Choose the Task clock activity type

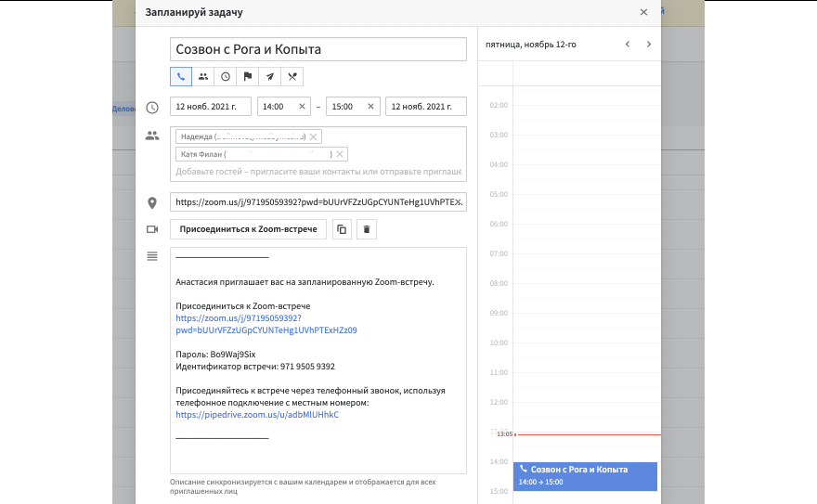tap(226, 77)
